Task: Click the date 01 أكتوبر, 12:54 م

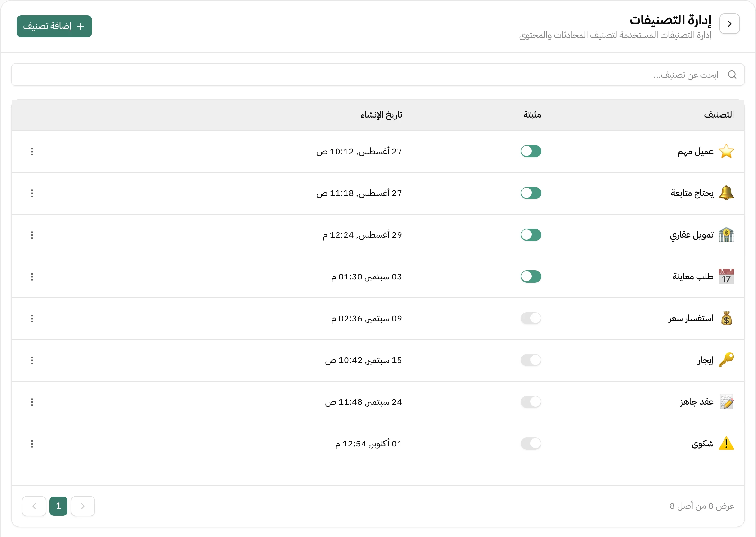Action: coord(369,444)
